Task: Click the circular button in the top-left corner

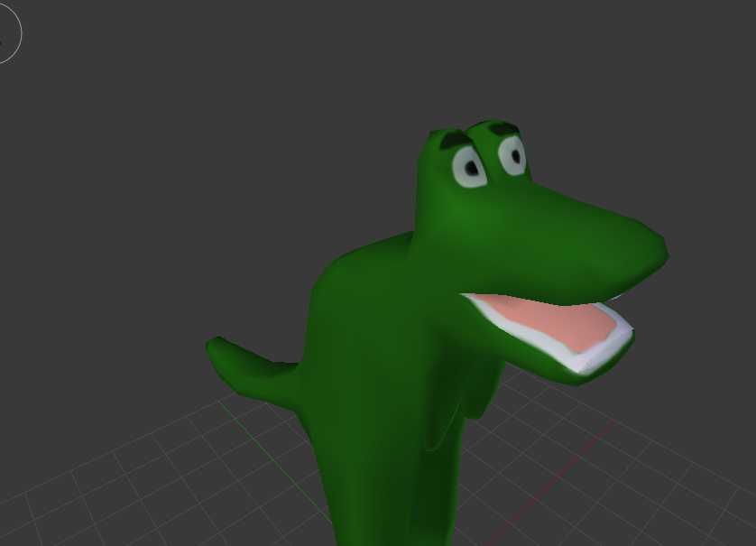Action: coord(5,36)
